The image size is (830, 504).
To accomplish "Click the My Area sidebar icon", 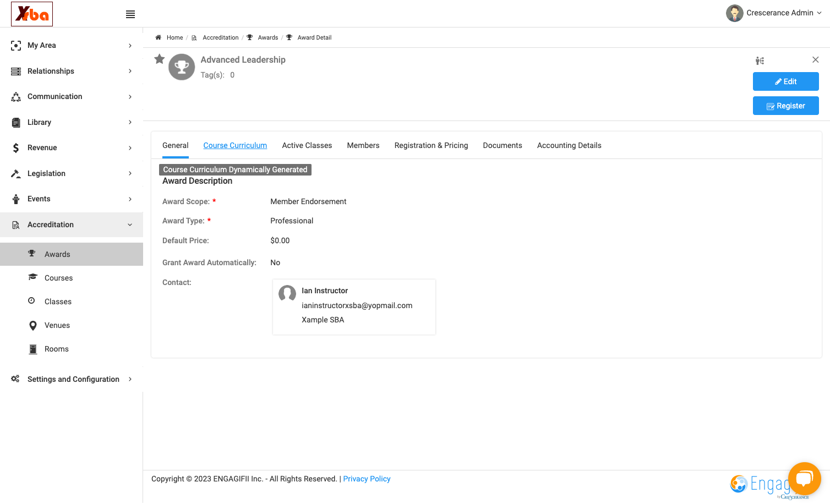I will click(x=16, y=46).
